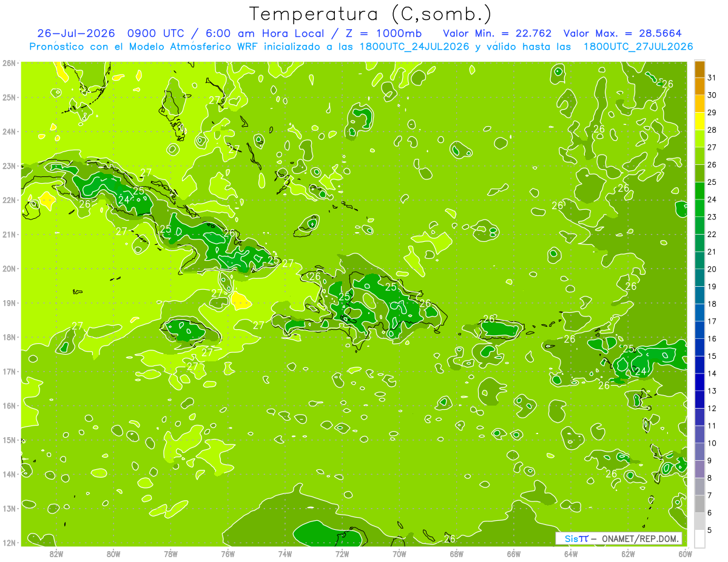Click the "Temperatura (C,somb.)" map title
Screen dimensions: 728x562
point(371,14)
